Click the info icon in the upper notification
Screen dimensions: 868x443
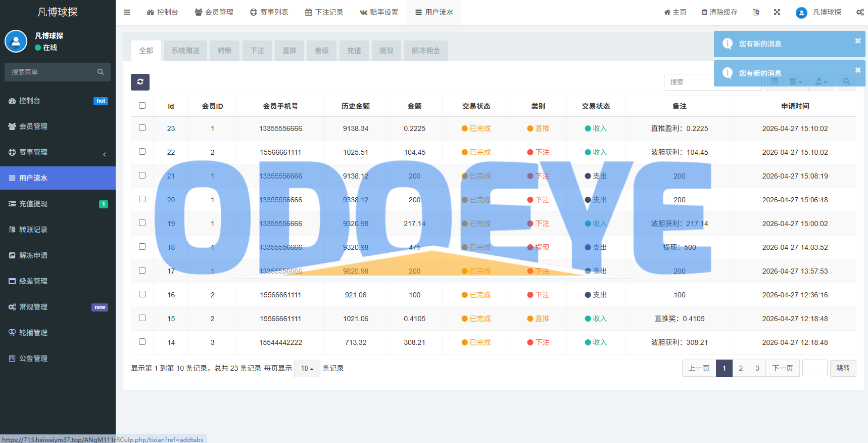(x=728, y=43)
